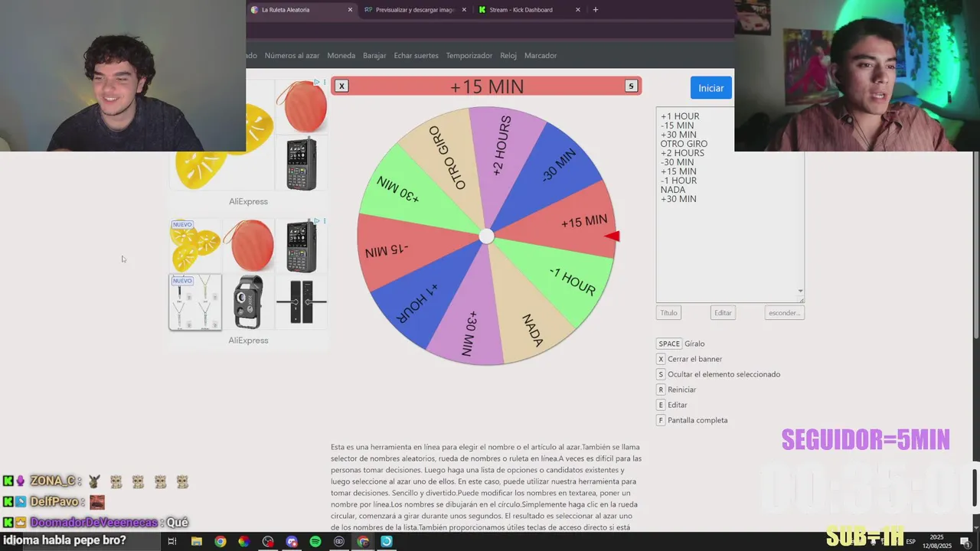Image resolution: width=980 pixels, height=551 pixels.
Task: Click the +2 HOURS wheel segment
Action: (x=501, y=147)
